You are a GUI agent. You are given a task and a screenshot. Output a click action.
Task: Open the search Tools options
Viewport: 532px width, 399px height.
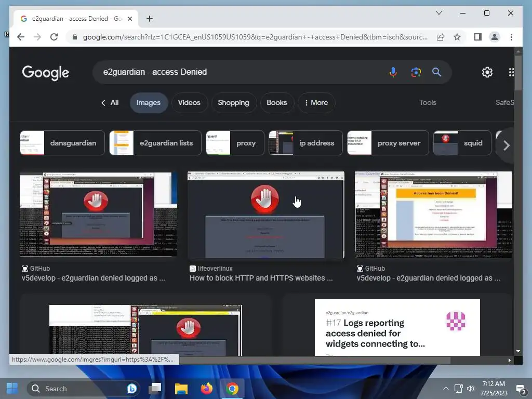pos(428,102)
